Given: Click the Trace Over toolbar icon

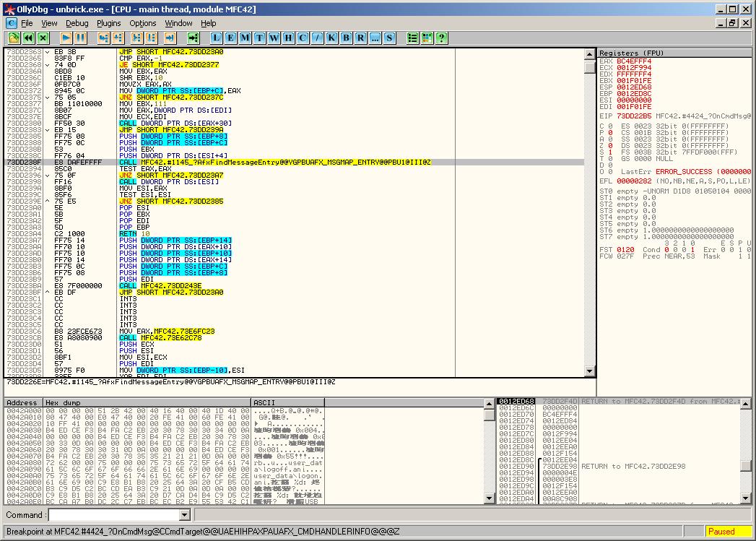Looking at the screenshot, I should point(152,38).
